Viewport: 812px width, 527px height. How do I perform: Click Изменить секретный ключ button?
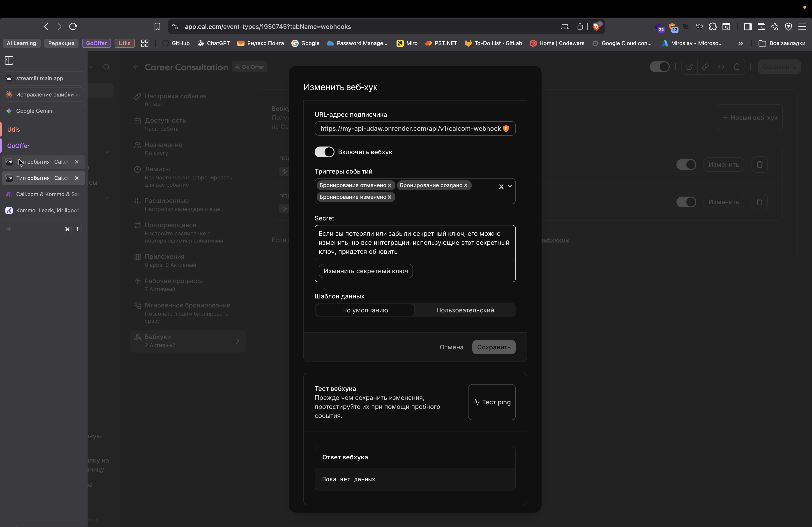click(365, 271)
